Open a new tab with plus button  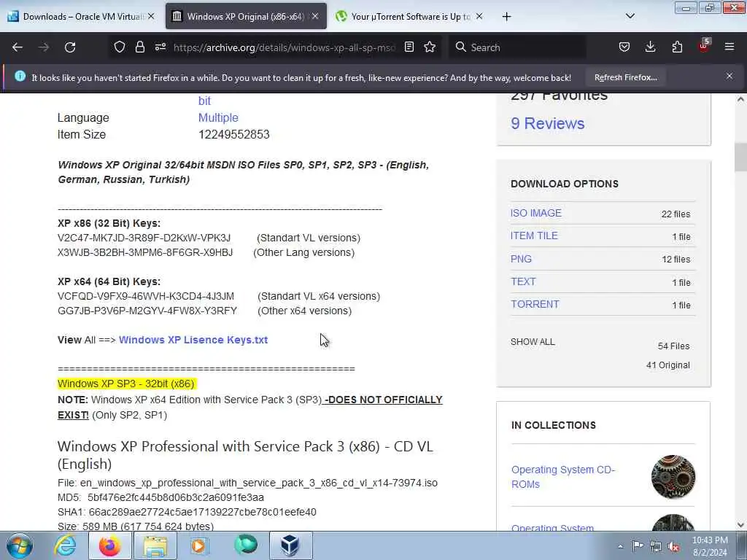click(x=506, y=17)
